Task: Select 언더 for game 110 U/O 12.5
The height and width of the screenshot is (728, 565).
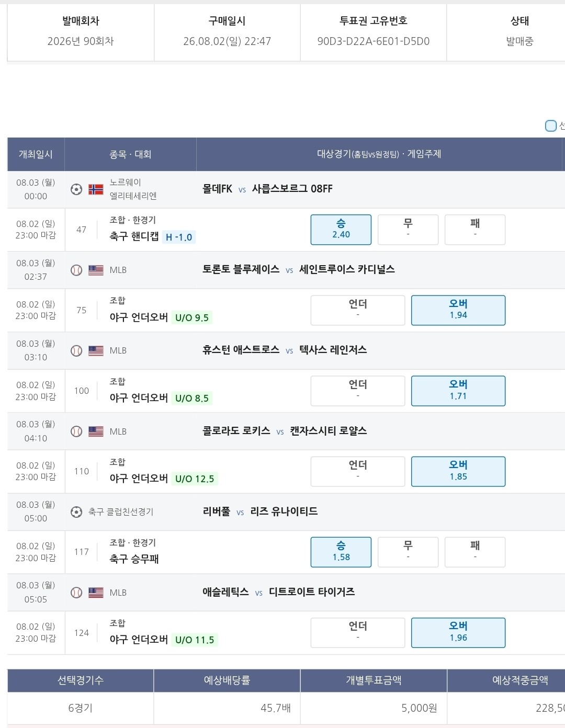Action: click(358, 471)
